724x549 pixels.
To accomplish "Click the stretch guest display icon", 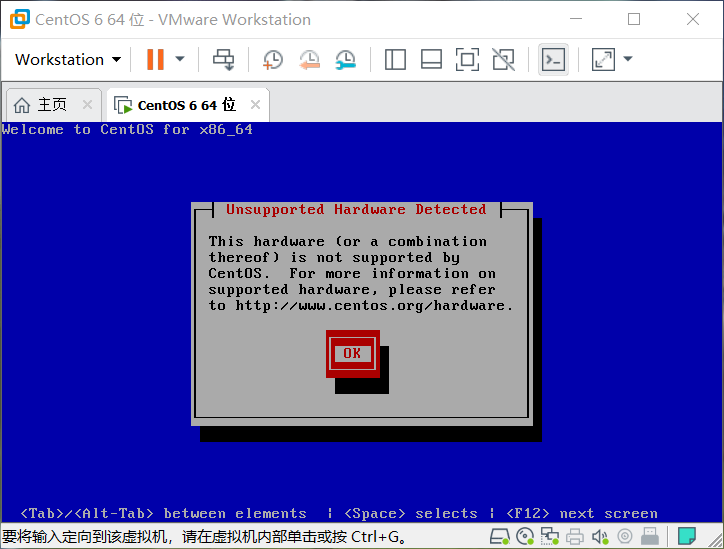I will tap(603, 60).
